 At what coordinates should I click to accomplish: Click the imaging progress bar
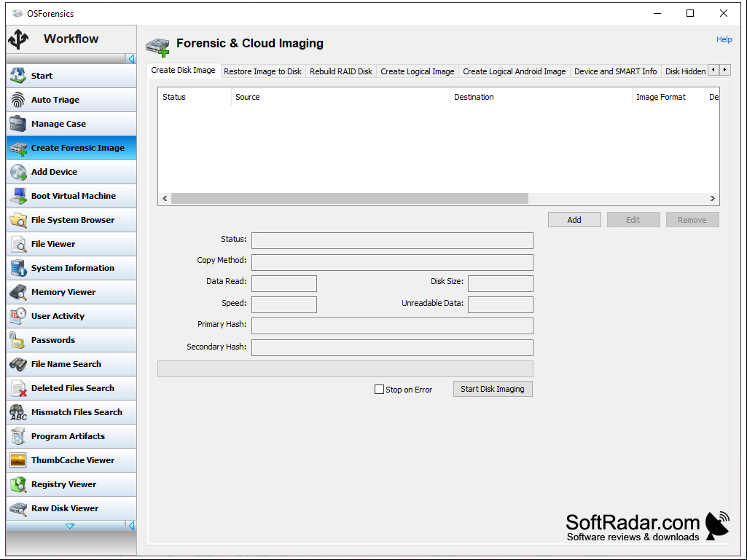click(345, 368)
